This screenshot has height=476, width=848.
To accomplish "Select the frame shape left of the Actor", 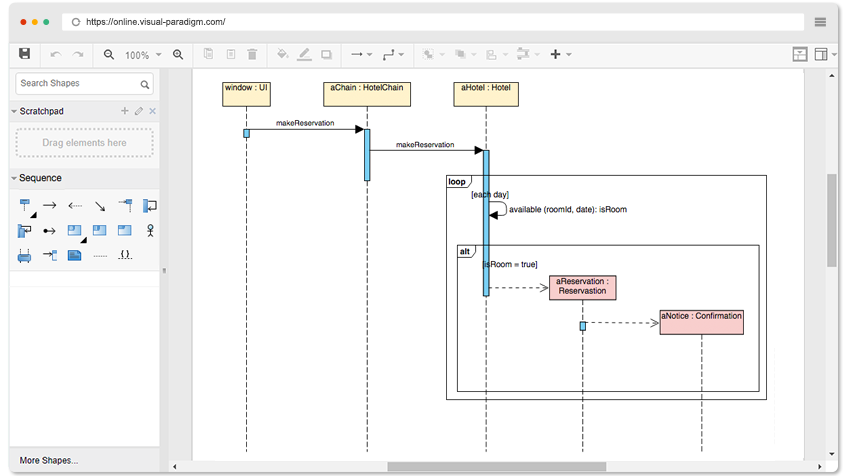I will tap(125, 230).
